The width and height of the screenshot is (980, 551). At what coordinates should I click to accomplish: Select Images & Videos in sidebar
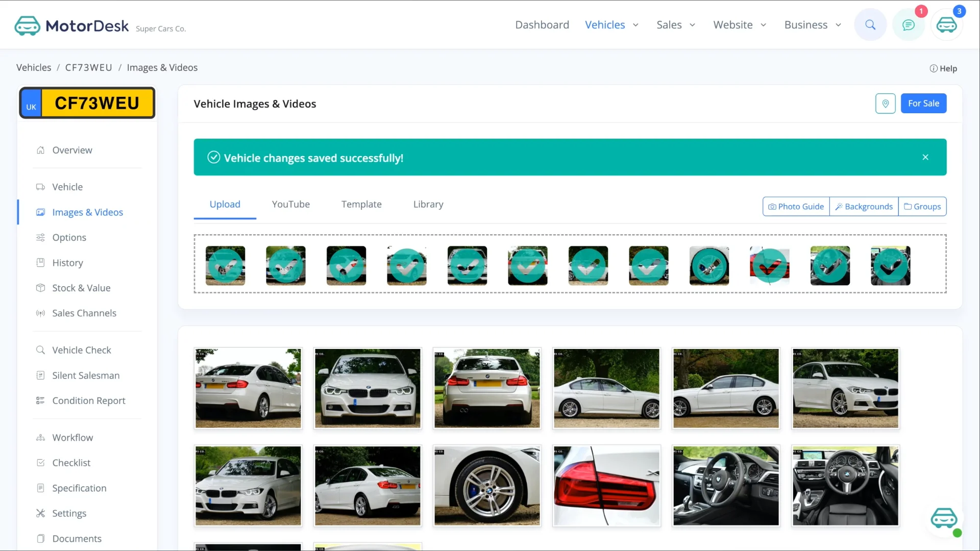click(87, 212)
